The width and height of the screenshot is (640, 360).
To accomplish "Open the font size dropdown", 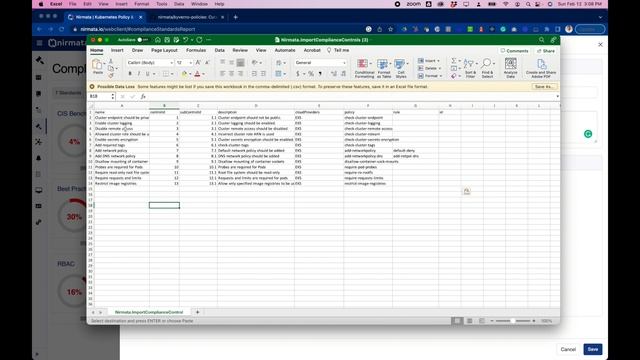I will pyautogui.click(x=190, y=63).
